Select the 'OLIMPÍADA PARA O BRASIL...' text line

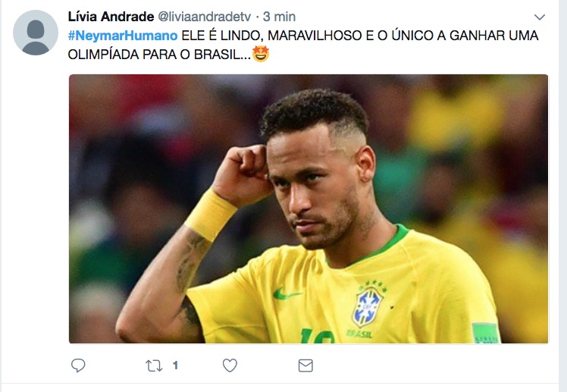(159, 55)
